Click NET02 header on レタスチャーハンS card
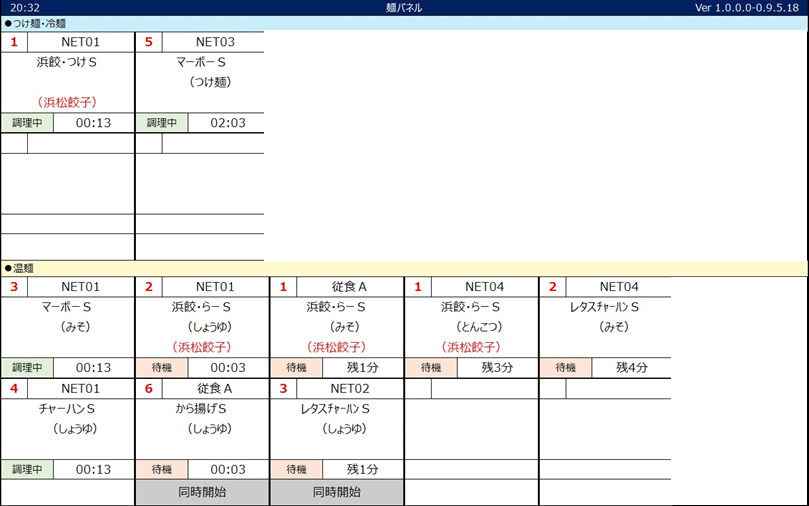Image resolution: width=809 pixels, height=506 pixels. click(350, 388)
